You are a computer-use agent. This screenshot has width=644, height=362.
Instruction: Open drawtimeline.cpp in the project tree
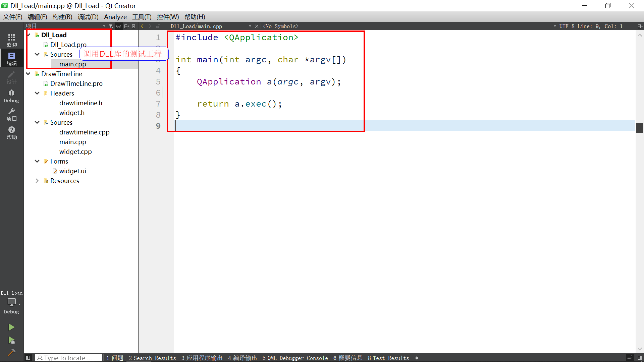[84, 132]
